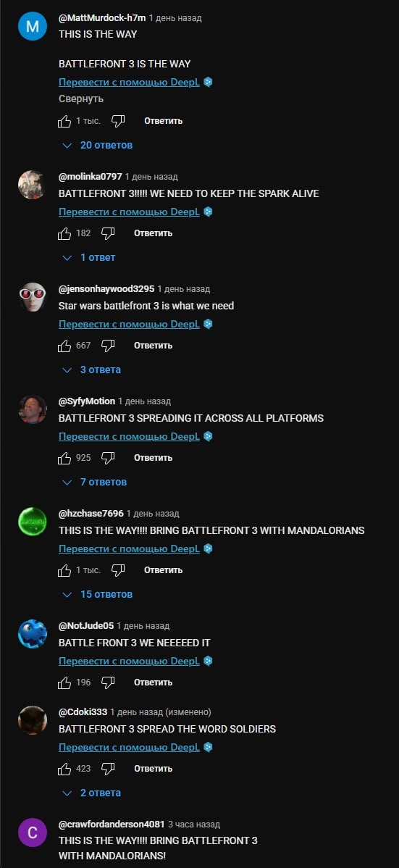Dislike the @SyfyMotion comment
The width and height of the screenshot is (399, 868).
108,458
